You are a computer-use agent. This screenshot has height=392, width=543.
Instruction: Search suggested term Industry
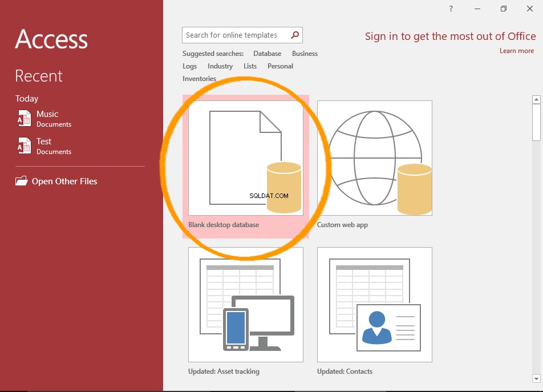220,66
